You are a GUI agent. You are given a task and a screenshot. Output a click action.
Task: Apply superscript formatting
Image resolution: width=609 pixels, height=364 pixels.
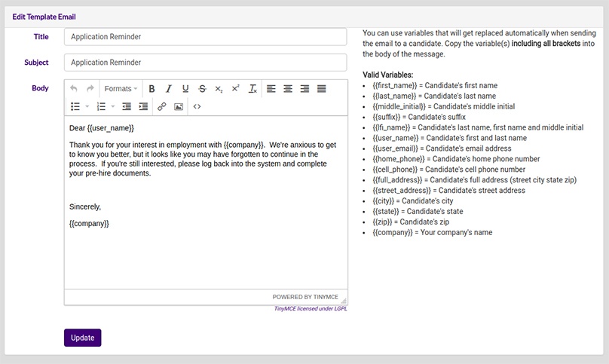coord(235,89)
